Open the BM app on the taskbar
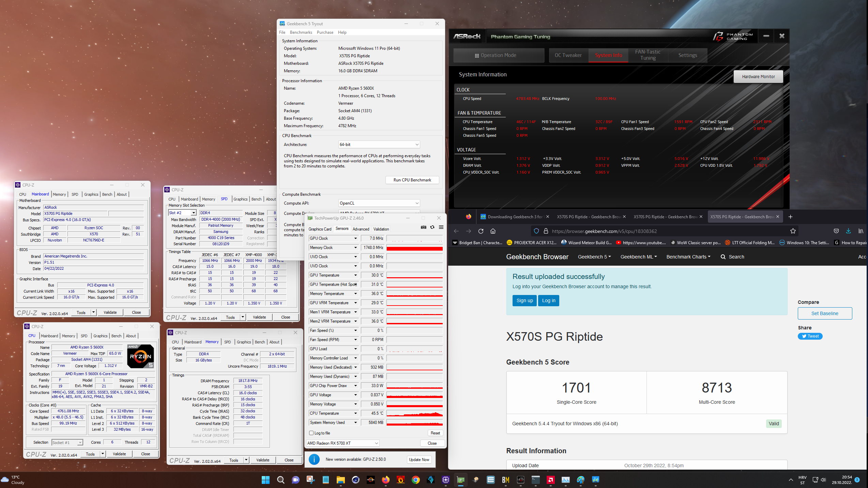The height and width of the screenshot is (488, 868). pos(505,480)
